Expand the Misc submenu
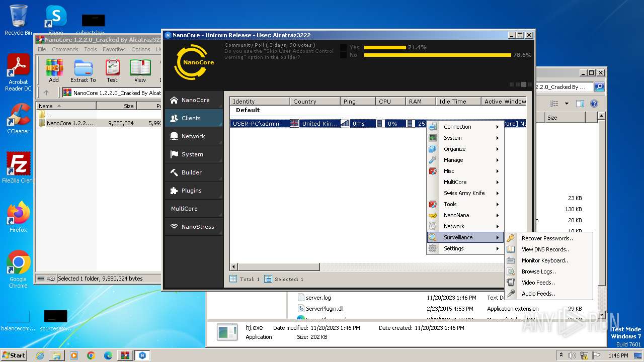 pyautogui.click(x=465, y=171)
